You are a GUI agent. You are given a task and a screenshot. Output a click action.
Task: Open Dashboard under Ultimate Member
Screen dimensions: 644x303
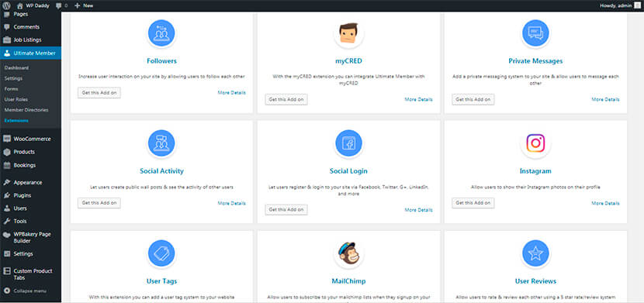16,67
